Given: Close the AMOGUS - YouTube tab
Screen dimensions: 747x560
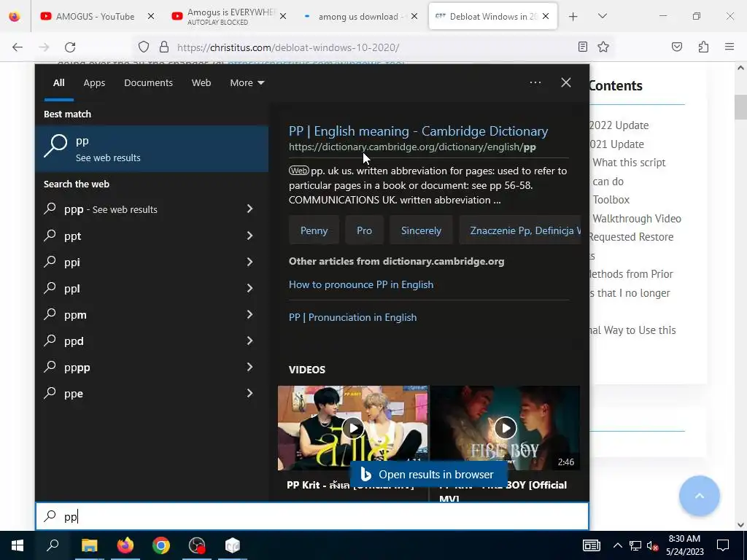Looking at the screenshot, I should tap(151, 16).
